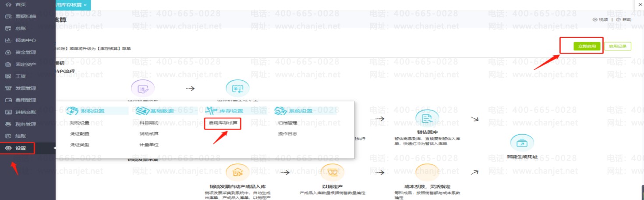Click the 发票管理 icon in sidebar
The width and height of the screenshot is (644, 200).
tap(8, 88)
